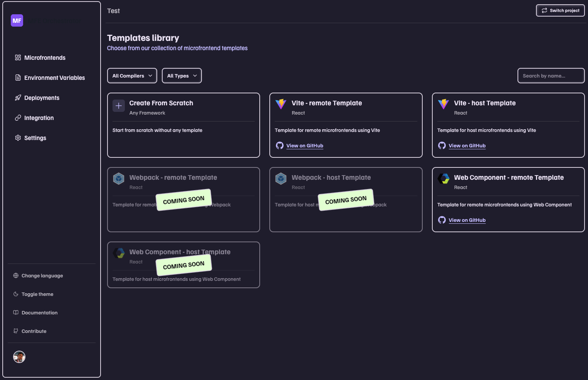Viewport: 588px width, 380px height.
Task: Navigate to Deployments section
Action: 42,98
